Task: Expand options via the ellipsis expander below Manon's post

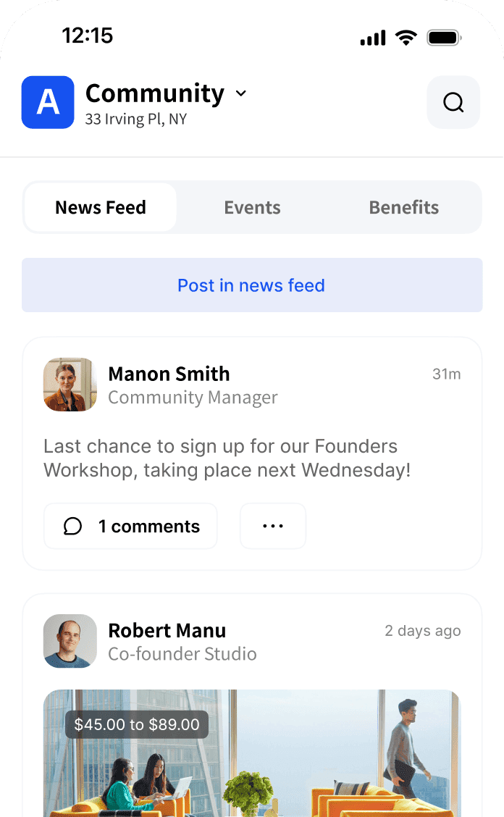Action: click(x=273, y=526)
